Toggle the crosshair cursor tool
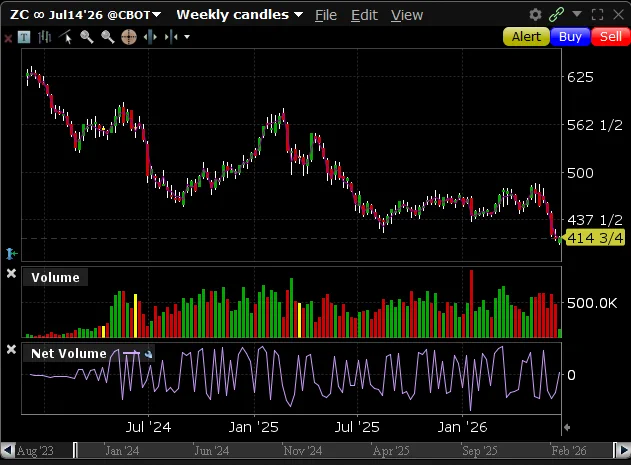This screenshot has width=631, height=465. pos(129,37)
